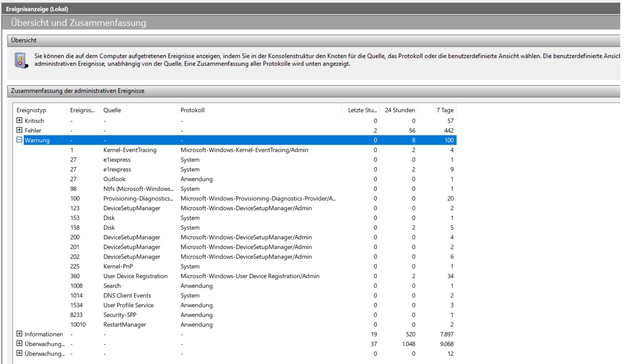This screenshot has width=628, height=364.
Task: Click event ID 1008 cell
Action: click(x=76, y=286)
